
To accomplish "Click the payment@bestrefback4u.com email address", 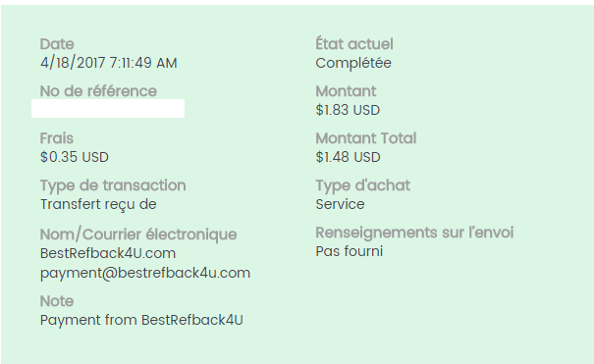I will point(145,273).
